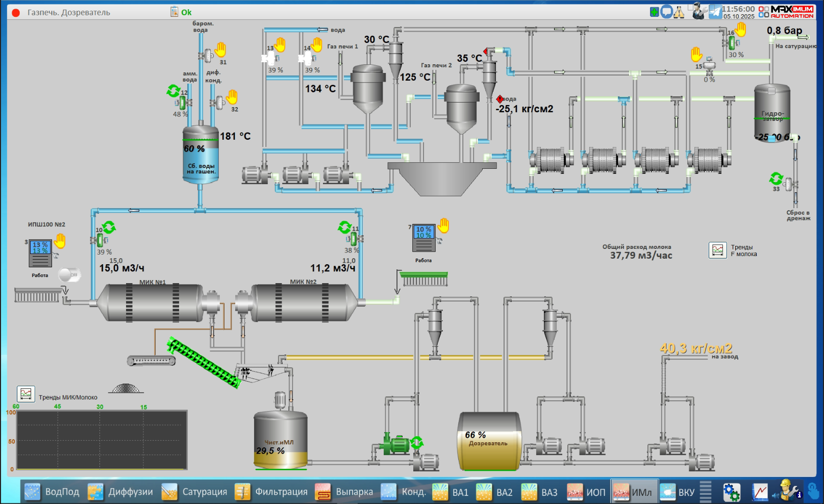This screenshot has width=824, height=504.
Task: Open frequency drive 7 panel
Action: pos(424,238)
